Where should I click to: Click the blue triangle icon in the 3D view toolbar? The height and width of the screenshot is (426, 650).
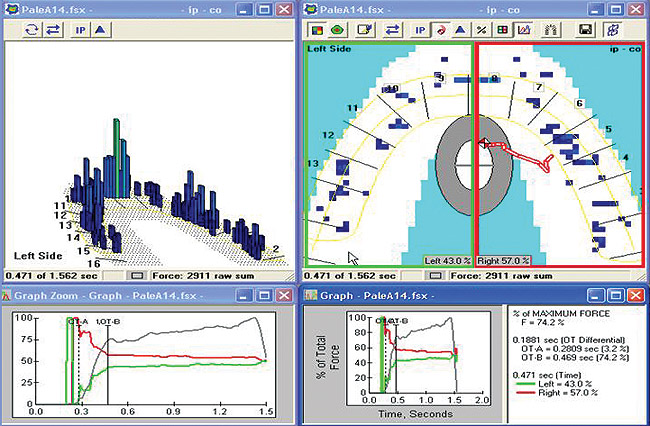tap(101, 29)
